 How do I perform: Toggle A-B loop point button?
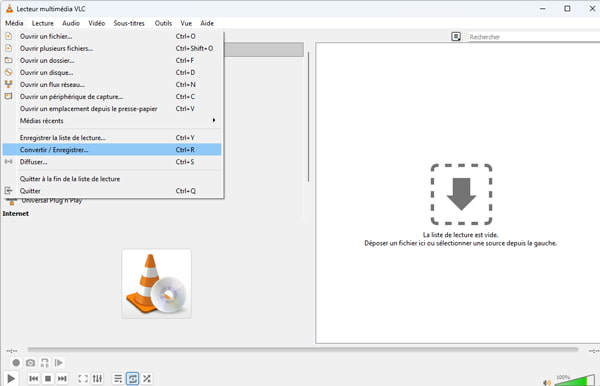[x=44, y=362]
